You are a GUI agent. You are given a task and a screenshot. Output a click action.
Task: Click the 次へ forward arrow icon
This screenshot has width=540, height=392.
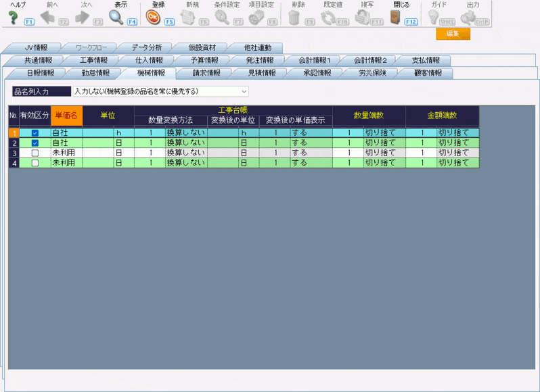(x=82, y=18)
